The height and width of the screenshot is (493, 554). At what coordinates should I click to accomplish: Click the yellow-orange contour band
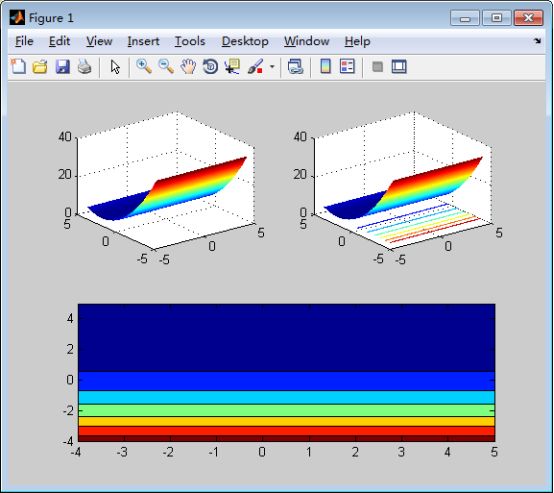click(286, 422)
